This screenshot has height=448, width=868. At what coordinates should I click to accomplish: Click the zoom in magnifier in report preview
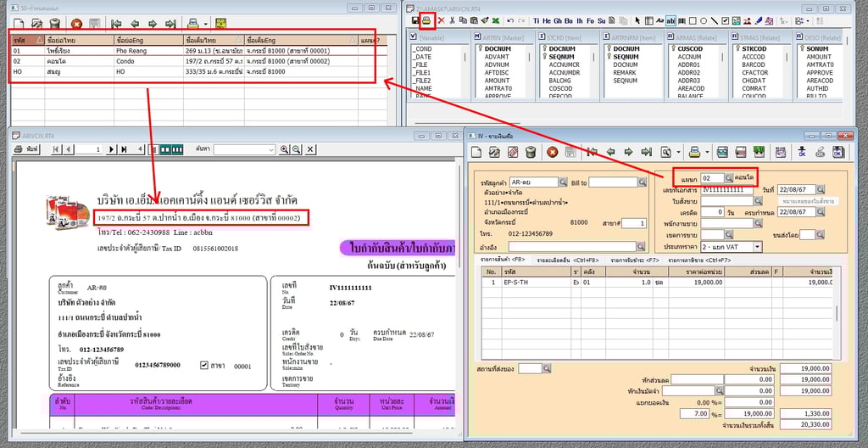point(285,149)
